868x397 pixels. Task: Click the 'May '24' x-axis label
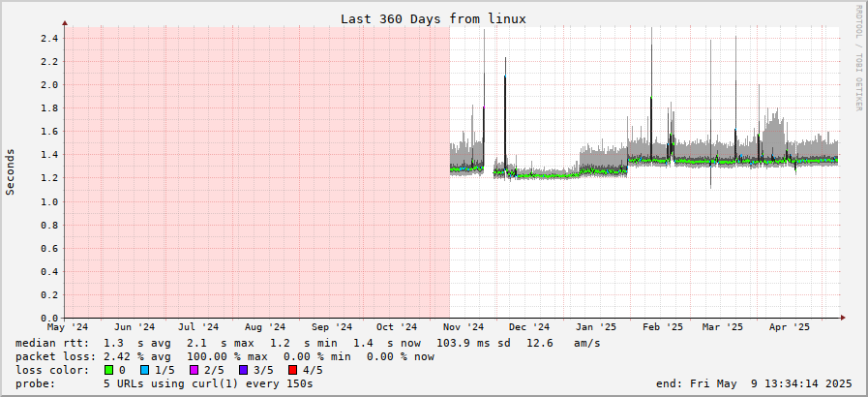[x=68, y=327]
